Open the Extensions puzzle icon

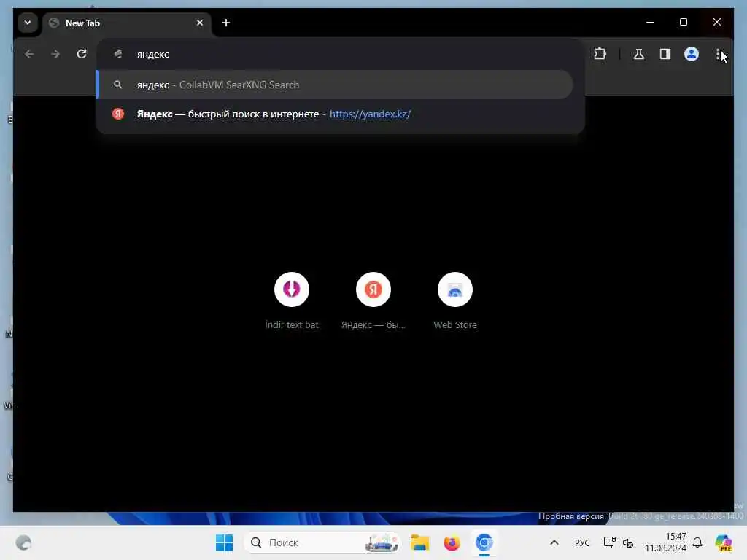[600, 54]
